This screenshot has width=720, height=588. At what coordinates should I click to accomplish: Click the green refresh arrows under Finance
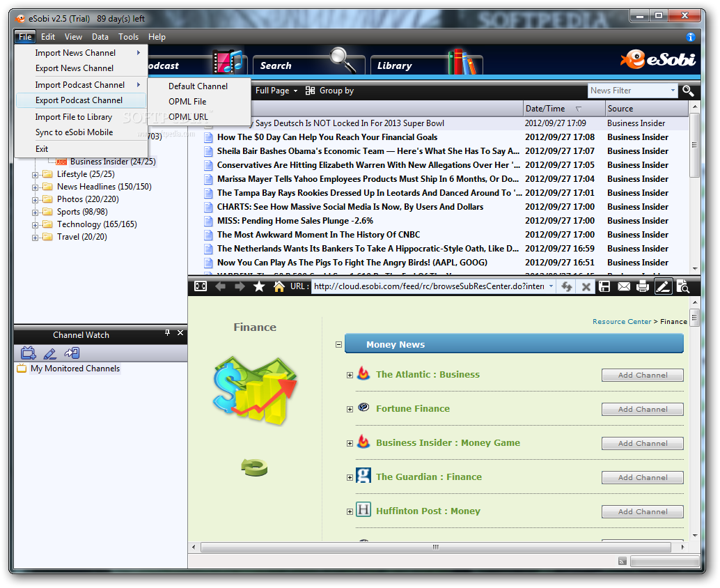(254, 467)
